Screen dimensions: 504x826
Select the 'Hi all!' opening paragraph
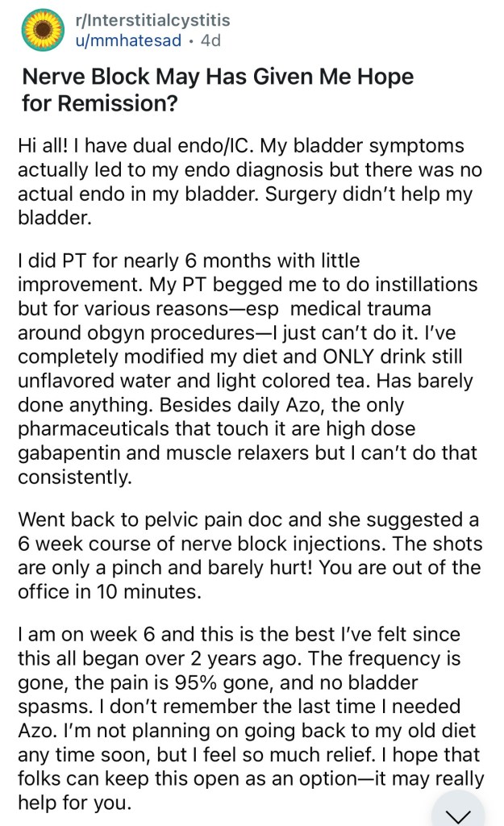click(x=250, y=181)
